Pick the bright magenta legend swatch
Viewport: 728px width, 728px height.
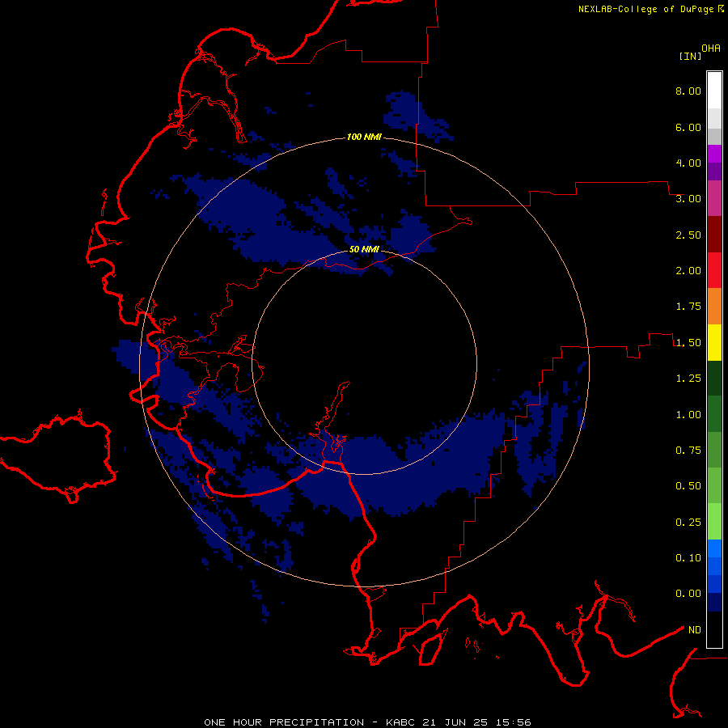coord(714,154)
